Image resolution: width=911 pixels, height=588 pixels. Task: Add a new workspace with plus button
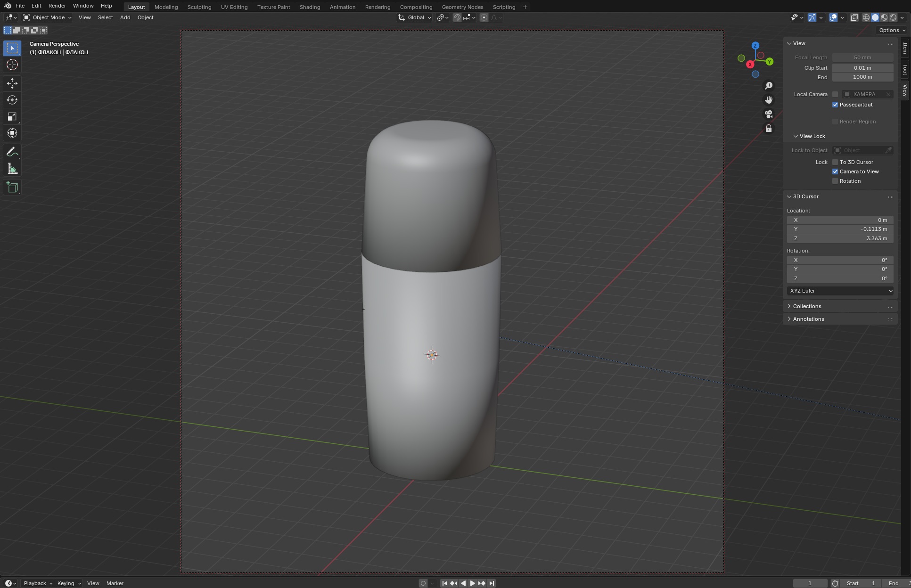click(x=525, y=7)
